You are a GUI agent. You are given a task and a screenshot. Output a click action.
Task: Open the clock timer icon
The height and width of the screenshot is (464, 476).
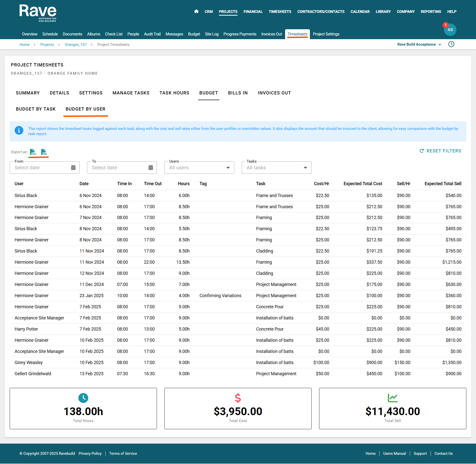451,44
